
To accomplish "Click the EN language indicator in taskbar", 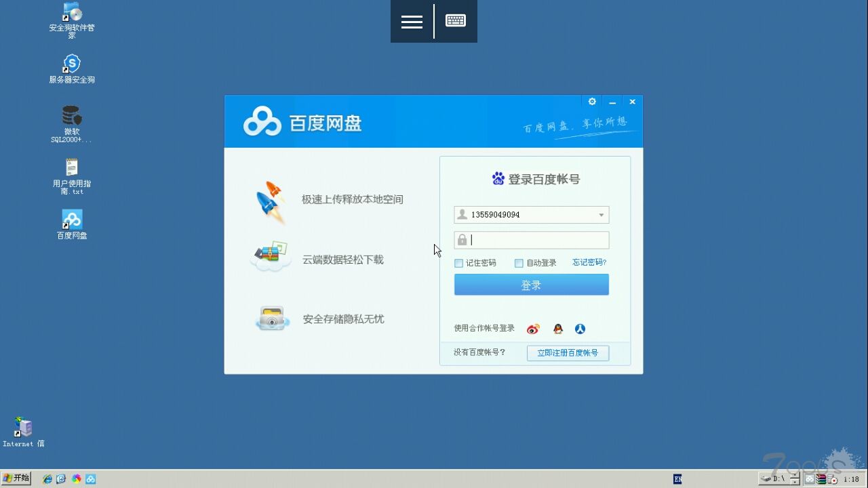I will click(x=677, y=479).
